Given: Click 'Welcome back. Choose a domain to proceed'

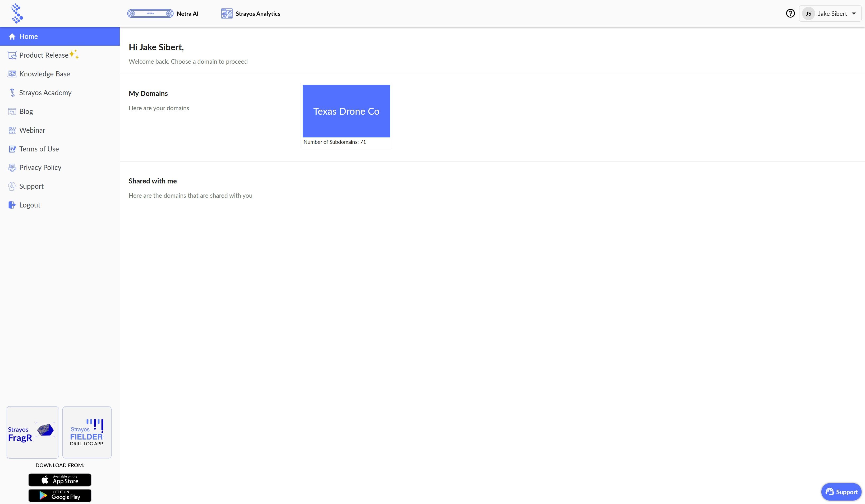Looking at the screenshot, I should click(x=188, y=62).
